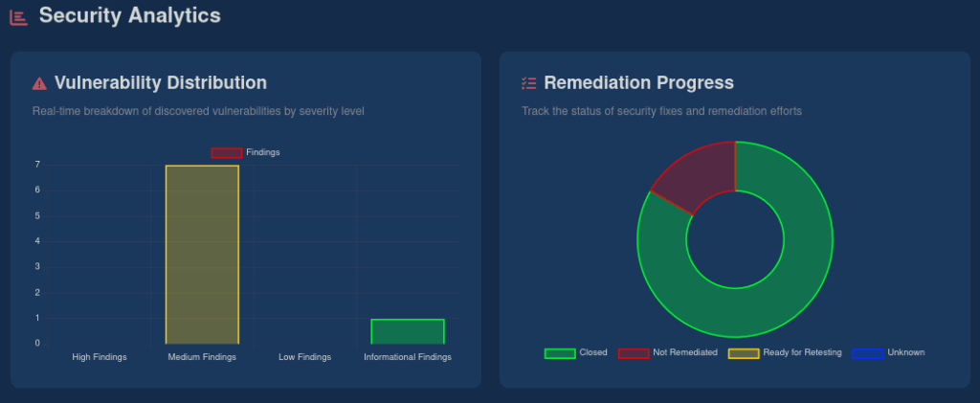Click the Vulnerability Distribution warning triangle icon
This screenshot has height=403, width=980.
tap(39, 83)
